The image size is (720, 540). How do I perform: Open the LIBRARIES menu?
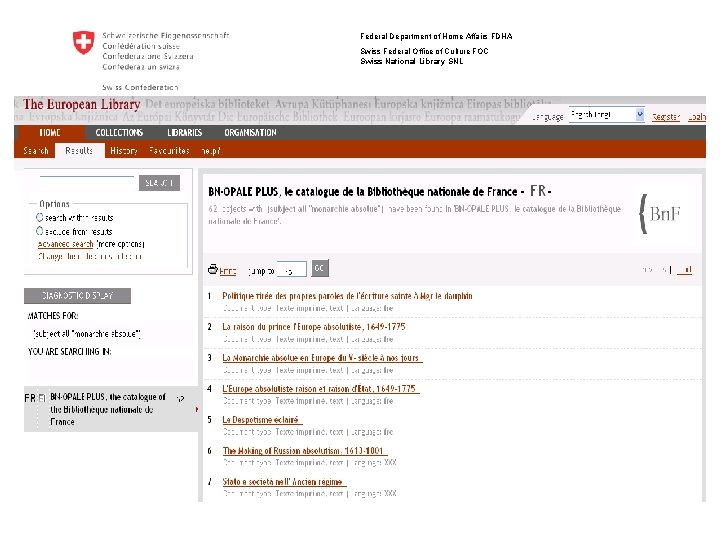coord(185,133)
